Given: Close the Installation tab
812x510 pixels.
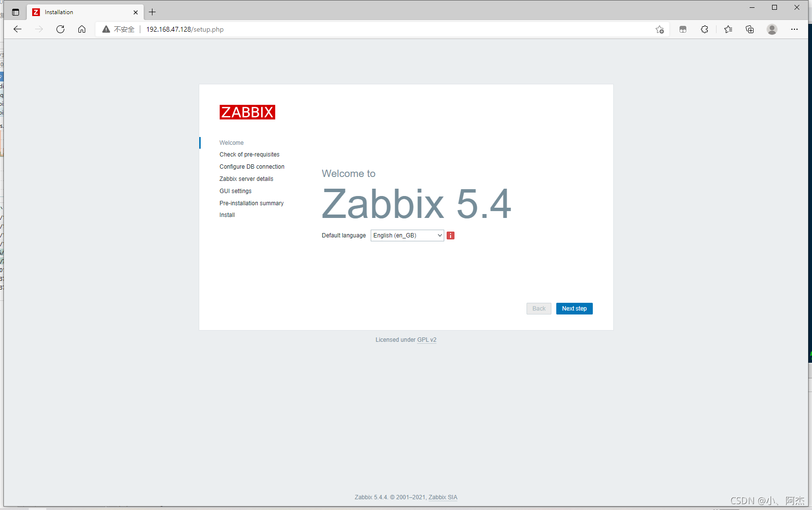Looking at the screenshot, I should (135, 12).
